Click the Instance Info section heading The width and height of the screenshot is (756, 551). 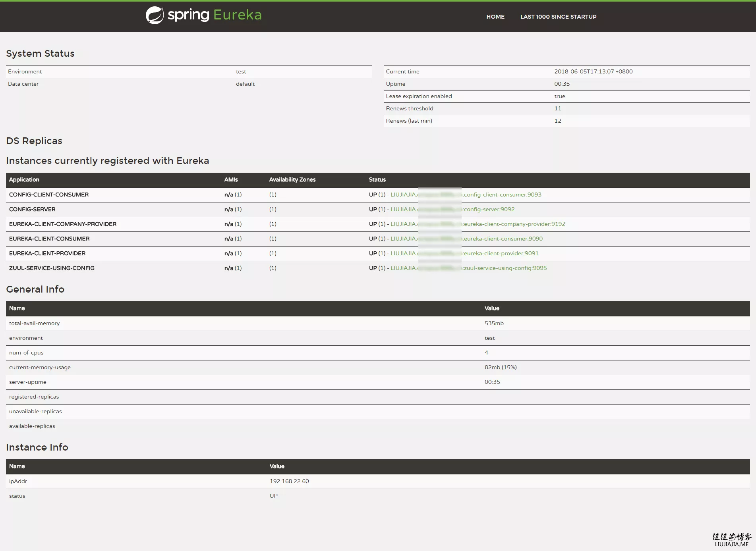click(37, 447)
